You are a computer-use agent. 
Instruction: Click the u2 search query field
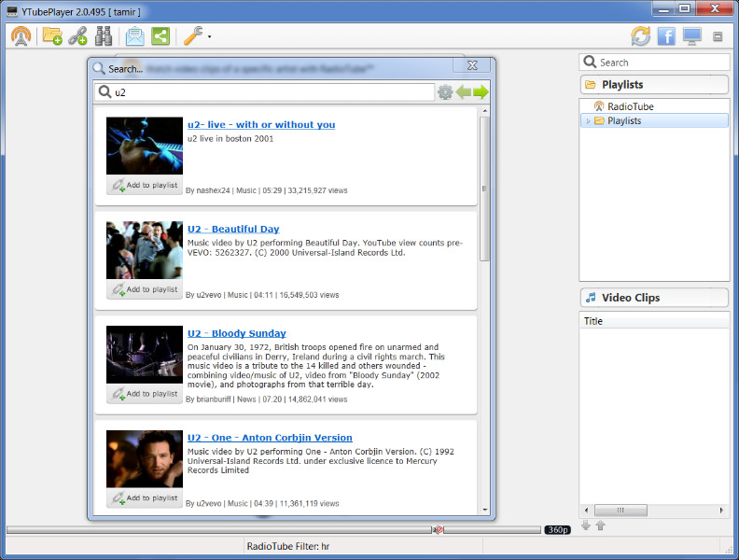(x=264, y=91)
